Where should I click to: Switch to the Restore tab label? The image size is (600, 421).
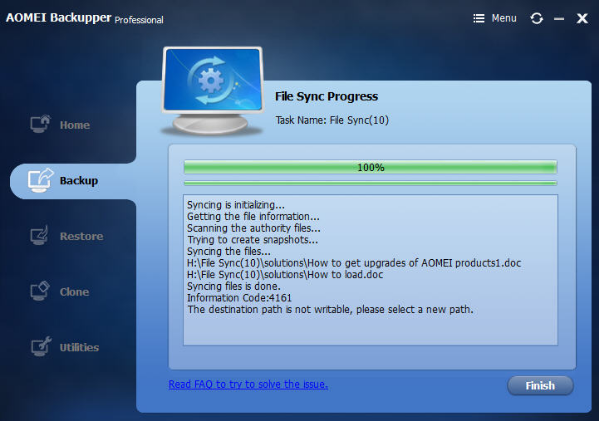pyautogui.click(x=82, y=236)
